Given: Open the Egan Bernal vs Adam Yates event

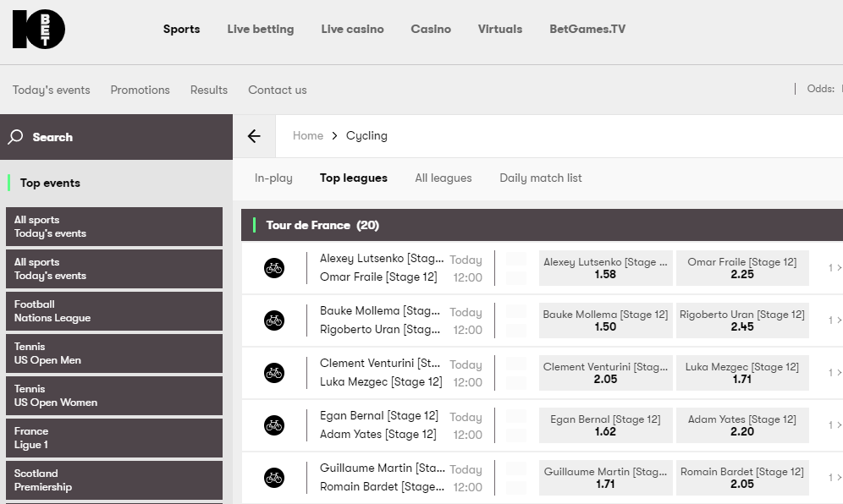Looking at the screenshot, I should (379, 425).
